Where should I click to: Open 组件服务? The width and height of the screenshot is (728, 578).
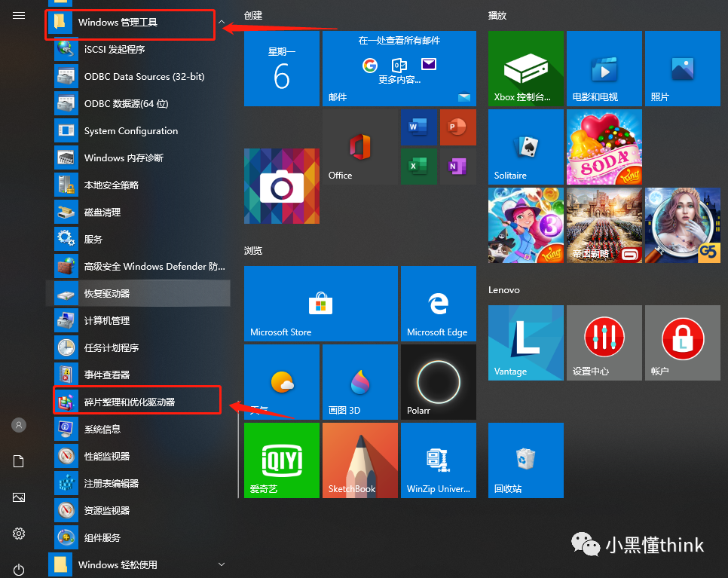pyautogui.click(x=139, y=537)
